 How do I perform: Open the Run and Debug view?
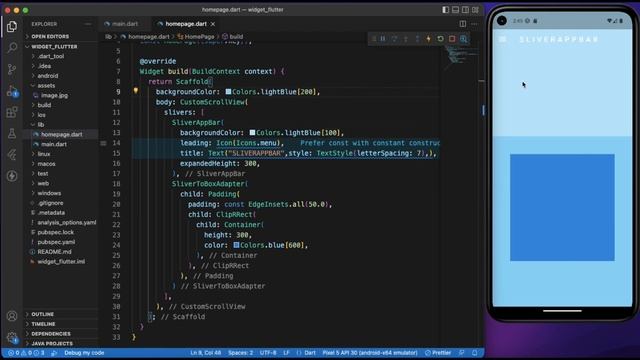(x=12, y=91)
